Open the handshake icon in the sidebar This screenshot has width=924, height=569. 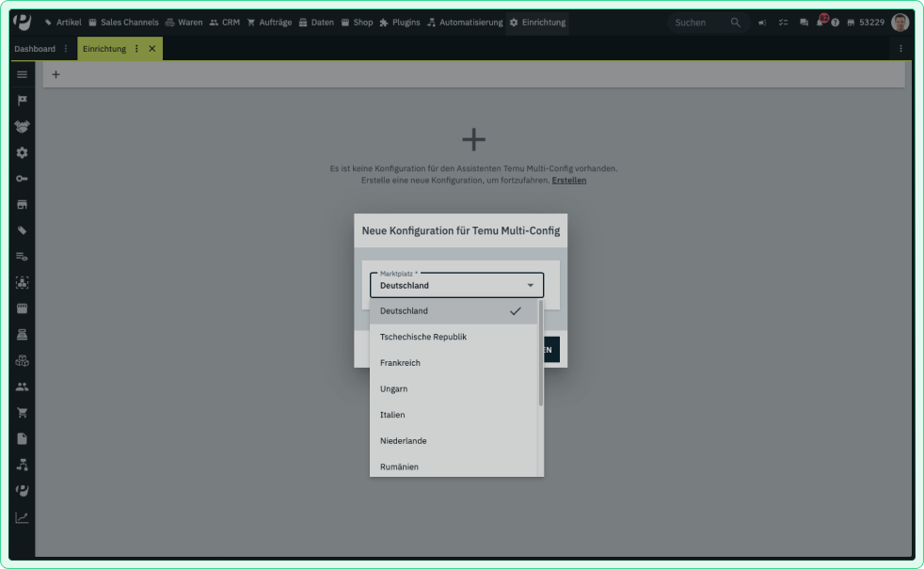[22, 127]
